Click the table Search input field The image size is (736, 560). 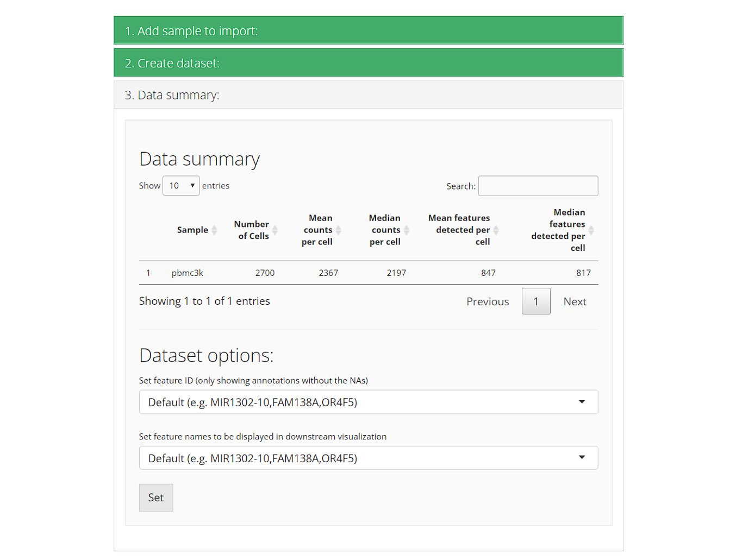tap(538, 186)
